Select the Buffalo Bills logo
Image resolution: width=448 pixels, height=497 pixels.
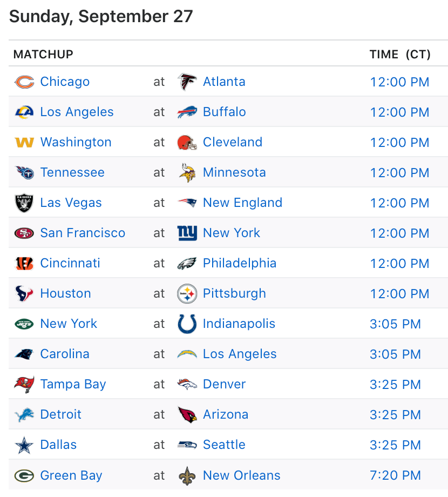(187, 112)
